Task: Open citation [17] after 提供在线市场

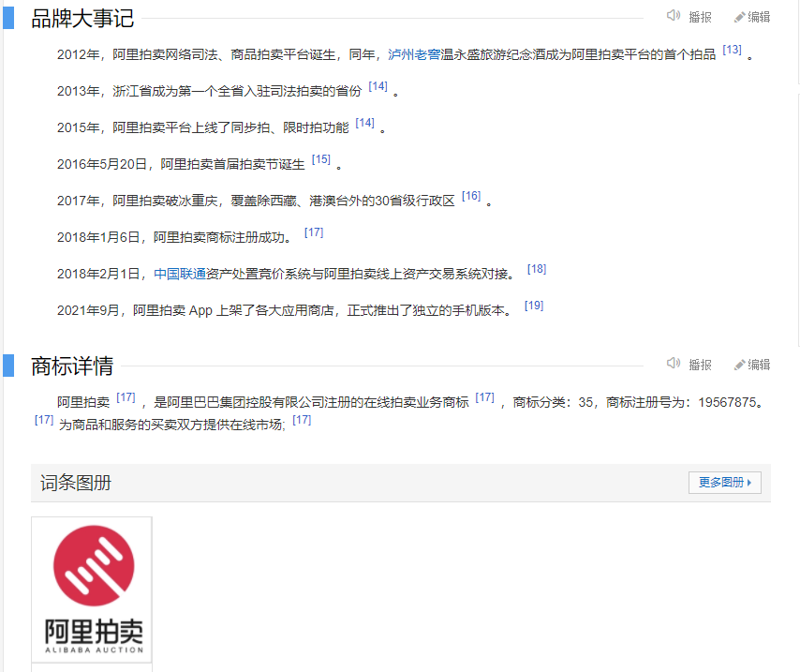Action: click(x=302, y=420)
